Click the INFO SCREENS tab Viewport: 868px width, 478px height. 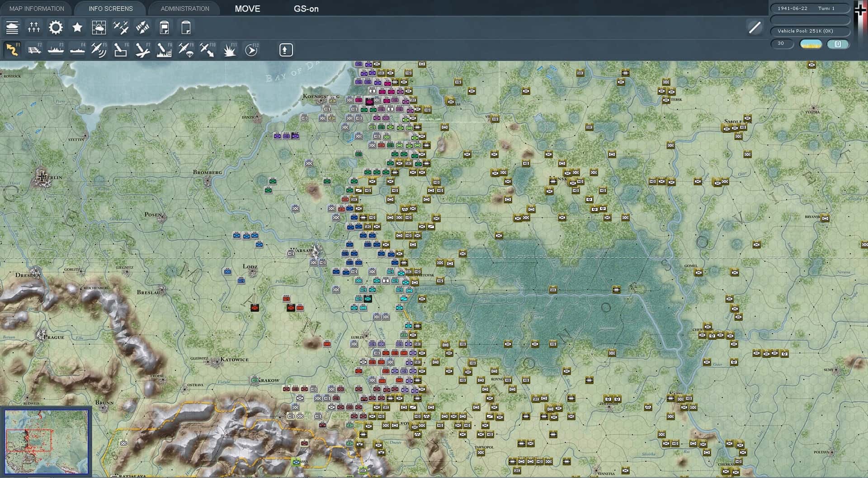point(110,8)
